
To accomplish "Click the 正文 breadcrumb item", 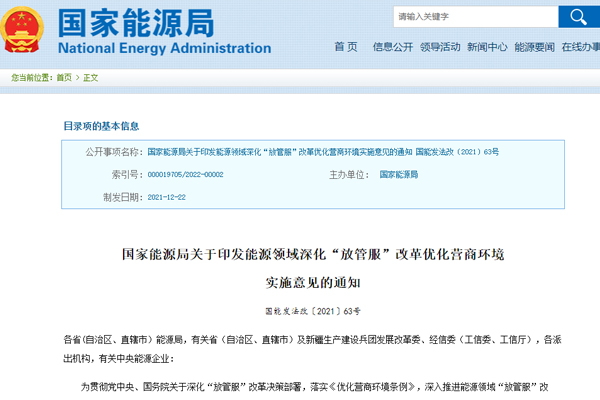I will coord(90,77).
